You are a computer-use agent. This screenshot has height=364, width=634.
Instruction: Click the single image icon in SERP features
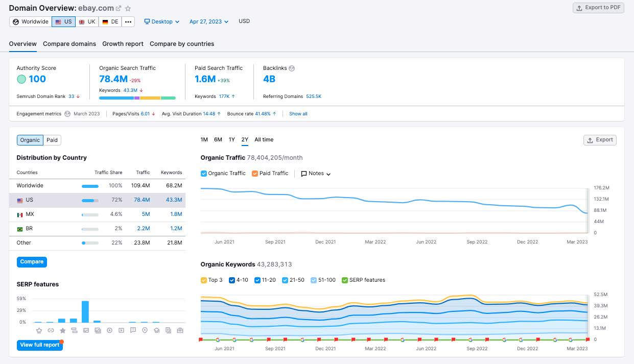(x=86, y=330)
